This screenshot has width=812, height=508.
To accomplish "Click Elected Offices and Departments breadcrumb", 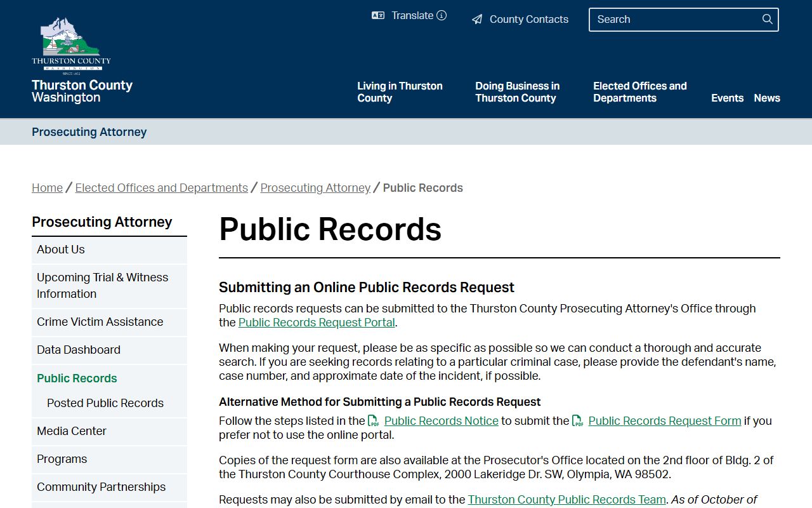I will 161,188.
